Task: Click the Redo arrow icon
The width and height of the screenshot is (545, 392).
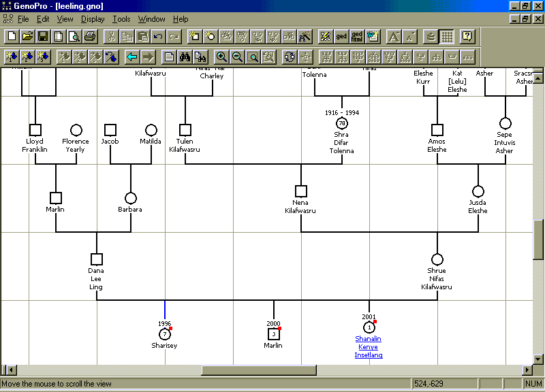Action: tap(174, 37)
